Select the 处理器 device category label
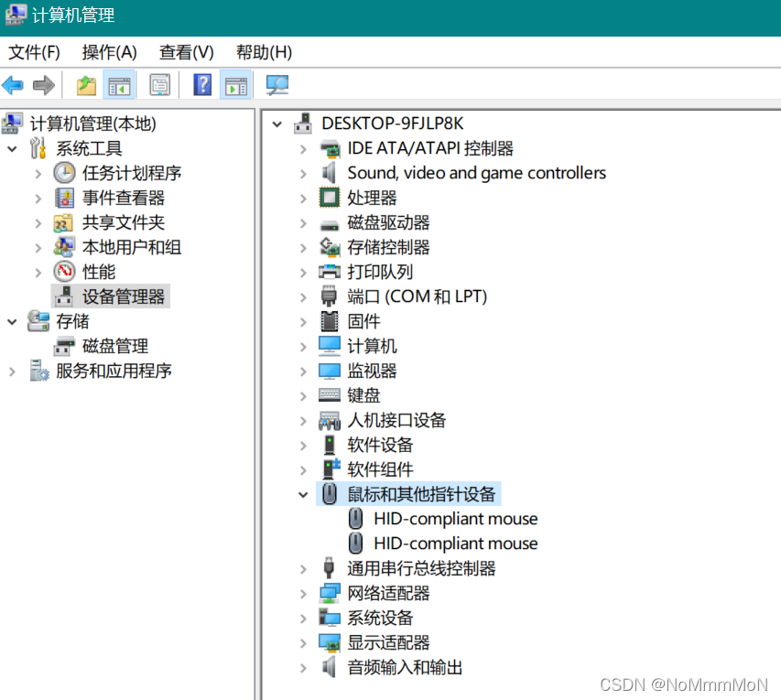 pyautogui.click(x=372, y=198)
